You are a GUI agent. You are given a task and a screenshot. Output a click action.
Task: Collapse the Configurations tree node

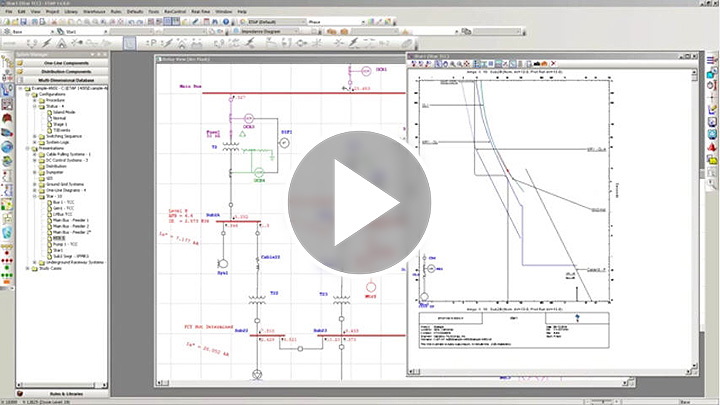coord(28,94)
